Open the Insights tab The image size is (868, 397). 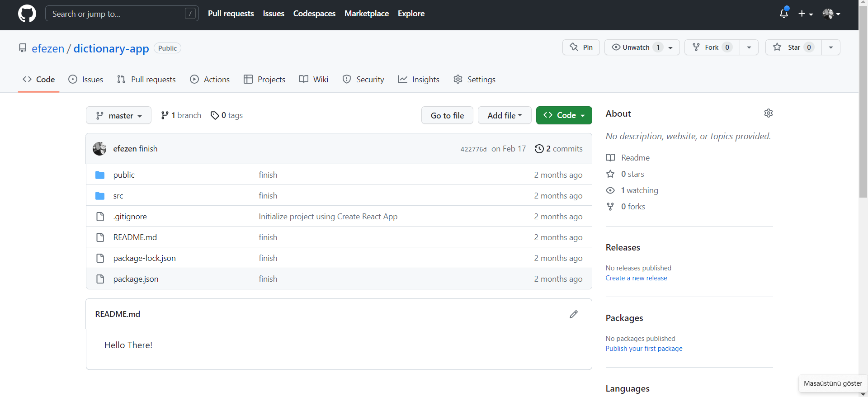(419, 80)
